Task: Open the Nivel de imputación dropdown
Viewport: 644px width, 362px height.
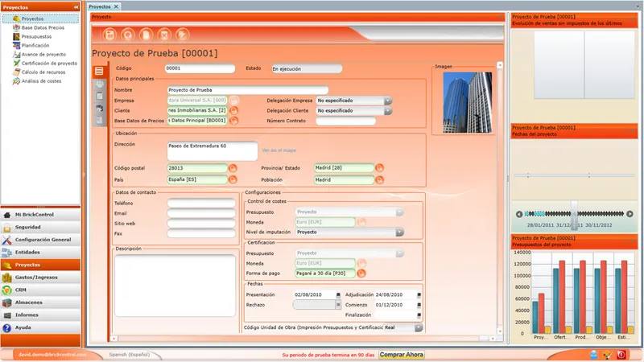Action: tap(399, 232)
